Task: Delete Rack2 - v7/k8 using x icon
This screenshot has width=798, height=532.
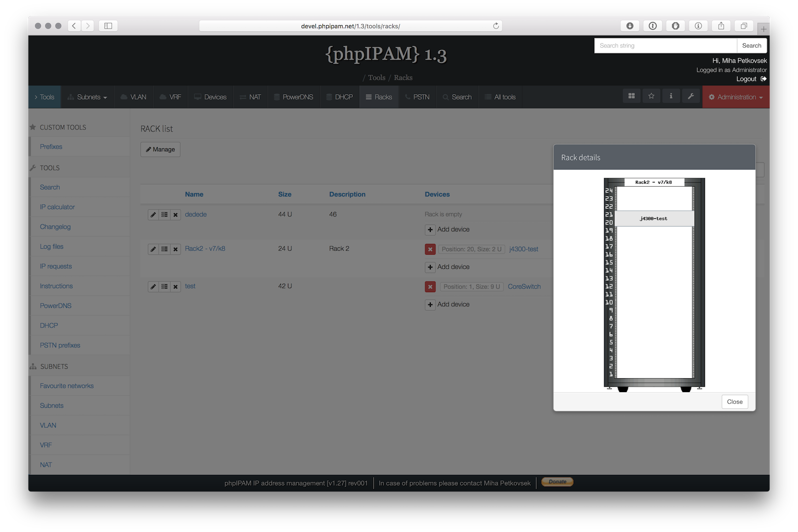Action: click(175, 249)
